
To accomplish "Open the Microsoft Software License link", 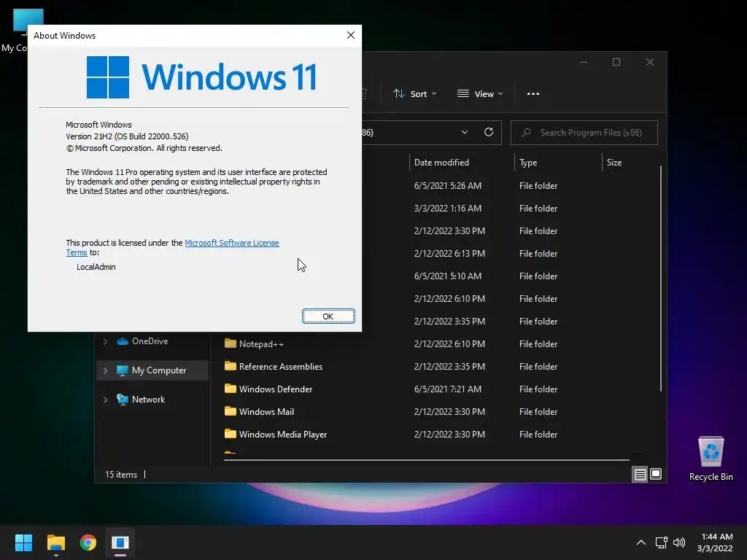I will 231,243.
